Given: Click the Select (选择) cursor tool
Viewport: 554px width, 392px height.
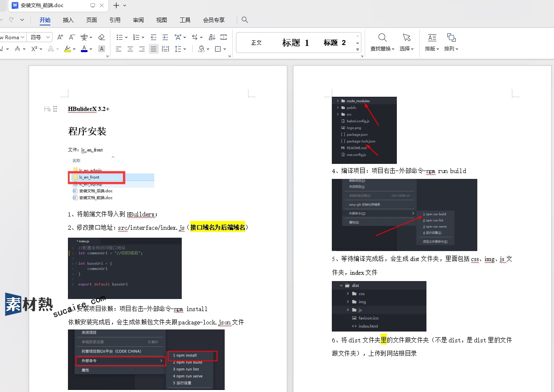Looking at the screenshot, I should [406, 43].
